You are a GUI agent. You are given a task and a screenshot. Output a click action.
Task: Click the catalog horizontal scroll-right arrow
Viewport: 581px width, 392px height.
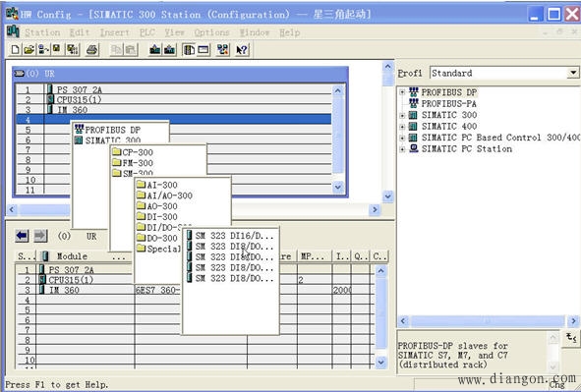coord(573,320)
